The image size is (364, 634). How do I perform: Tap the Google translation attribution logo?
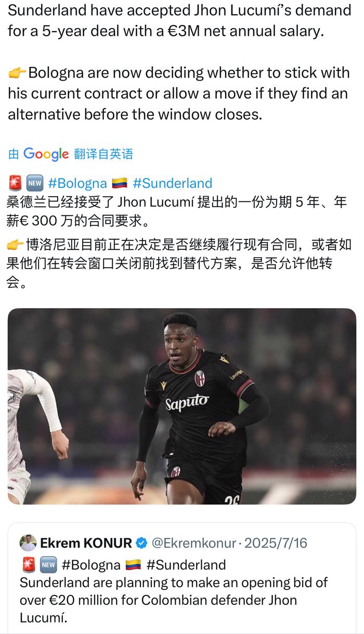click(46, 154)
